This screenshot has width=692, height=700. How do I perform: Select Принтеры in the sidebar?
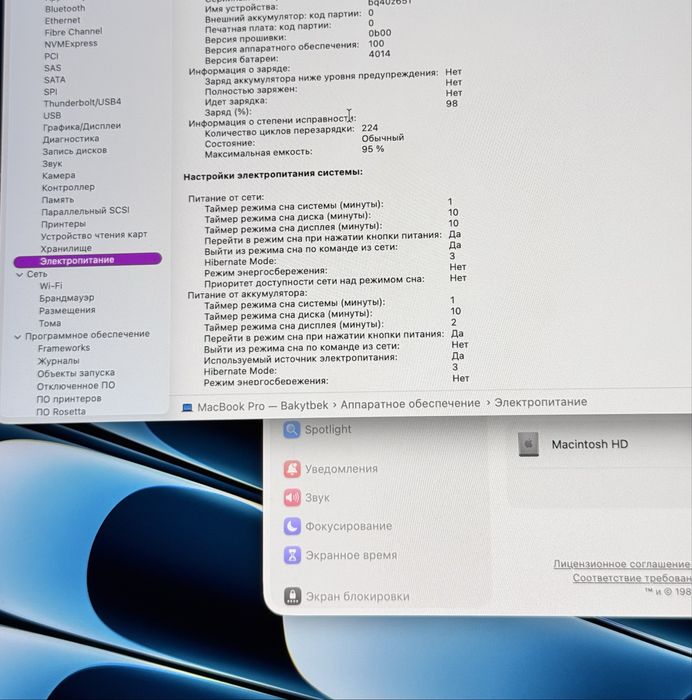coord(63,224)
